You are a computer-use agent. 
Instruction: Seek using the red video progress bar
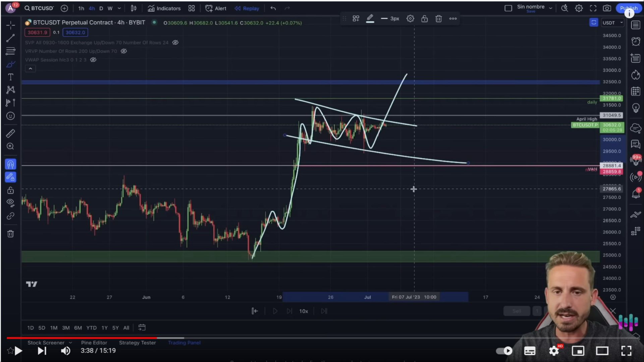point(82,338)
